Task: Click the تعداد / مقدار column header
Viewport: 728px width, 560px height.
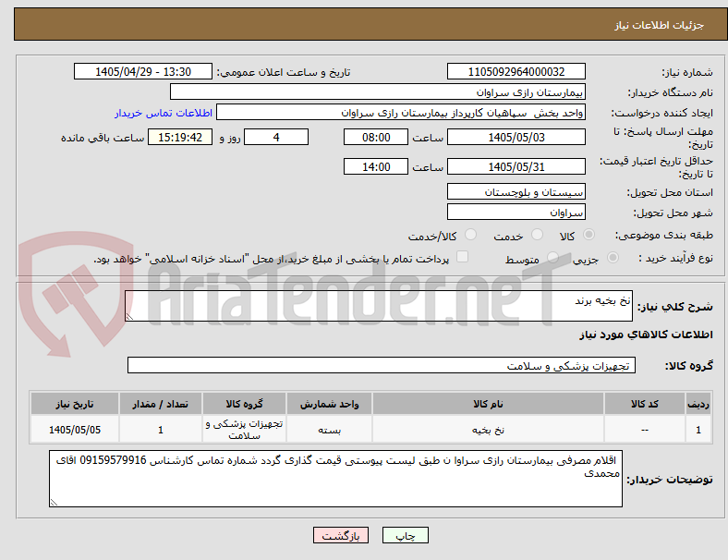Action: [x=160, y=404]
